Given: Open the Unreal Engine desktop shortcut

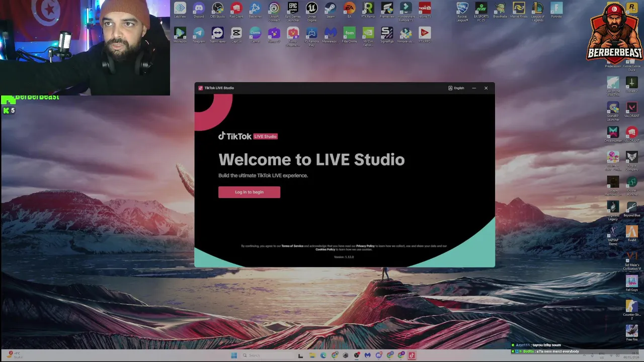Looking at the screenshot, I should [312, 12].
